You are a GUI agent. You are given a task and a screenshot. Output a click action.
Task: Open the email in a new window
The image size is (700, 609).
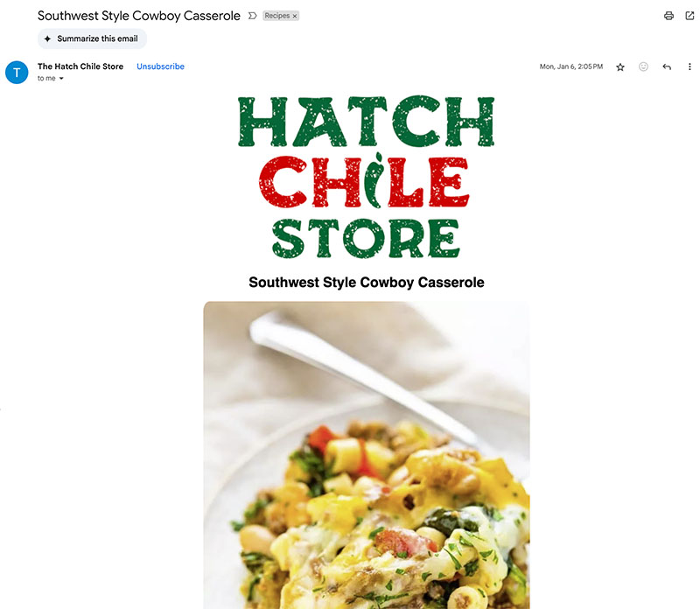point(689,16)
